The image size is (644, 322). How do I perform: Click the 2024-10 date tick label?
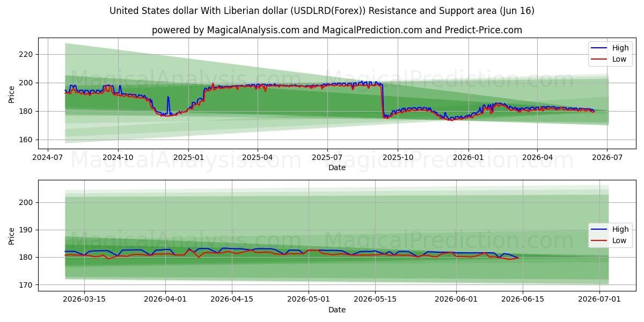coord(118,158)
